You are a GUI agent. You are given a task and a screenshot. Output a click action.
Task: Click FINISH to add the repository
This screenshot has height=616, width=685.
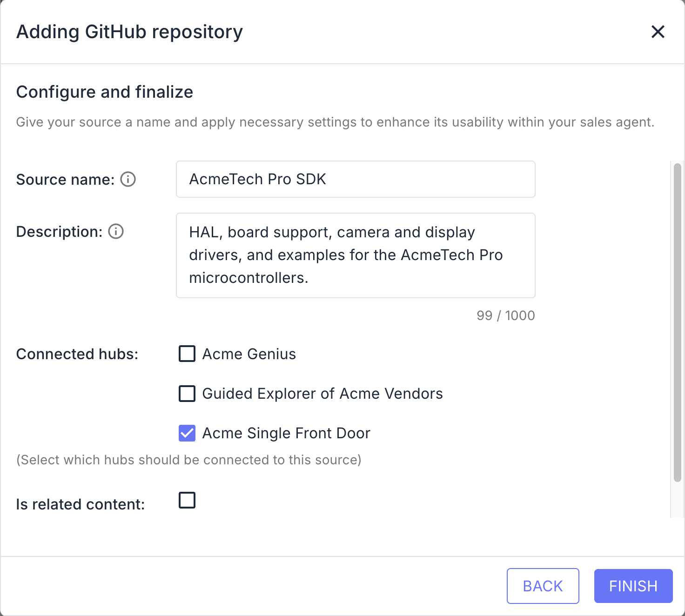(633, 586)
